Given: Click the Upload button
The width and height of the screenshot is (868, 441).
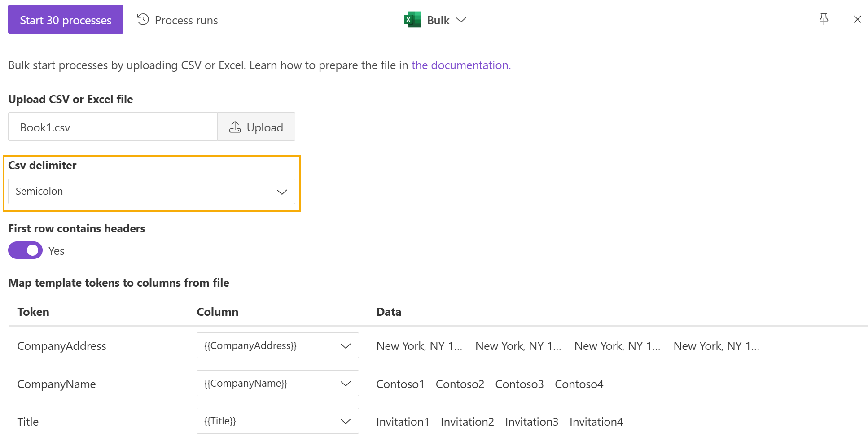Looking at the screenshot, I should pos(256,127).
